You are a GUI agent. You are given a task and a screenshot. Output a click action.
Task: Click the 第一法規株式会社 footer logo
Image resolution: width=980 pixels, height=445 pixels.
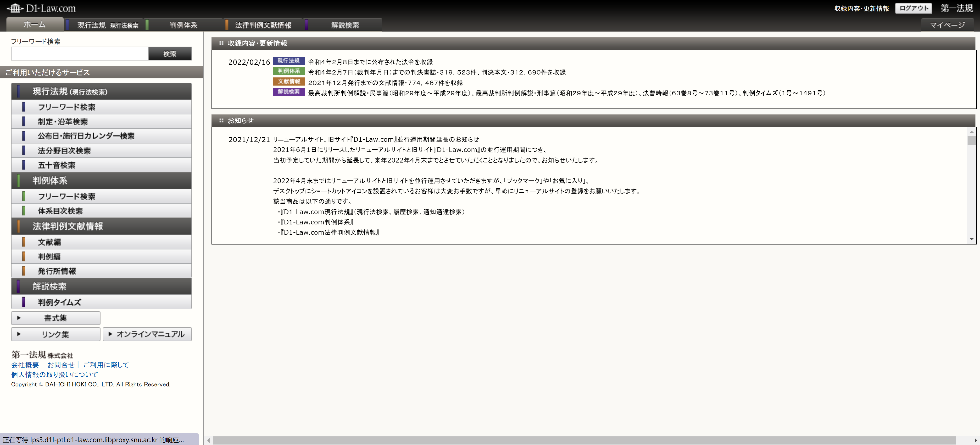(42, 355)
